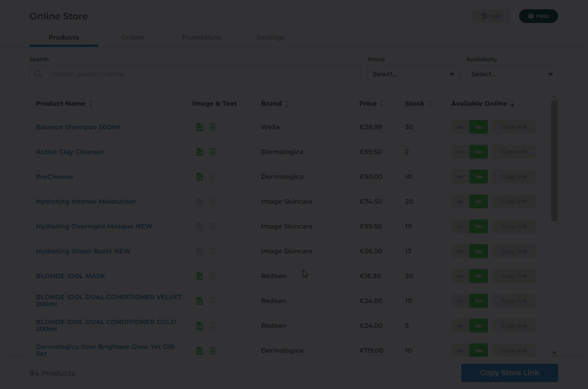Open text icon for Balance Shampoo 500ml
588x389 pixels.
coord(213,127)
